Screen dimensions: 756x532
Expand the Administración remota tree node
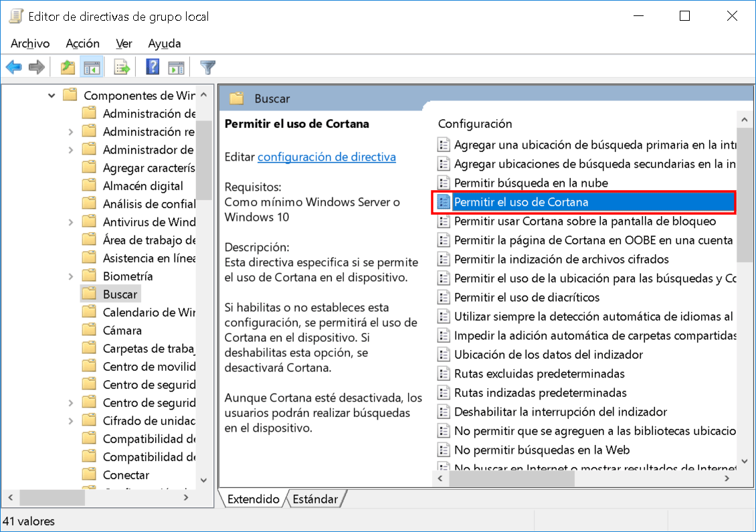click(x=71, y=132)
